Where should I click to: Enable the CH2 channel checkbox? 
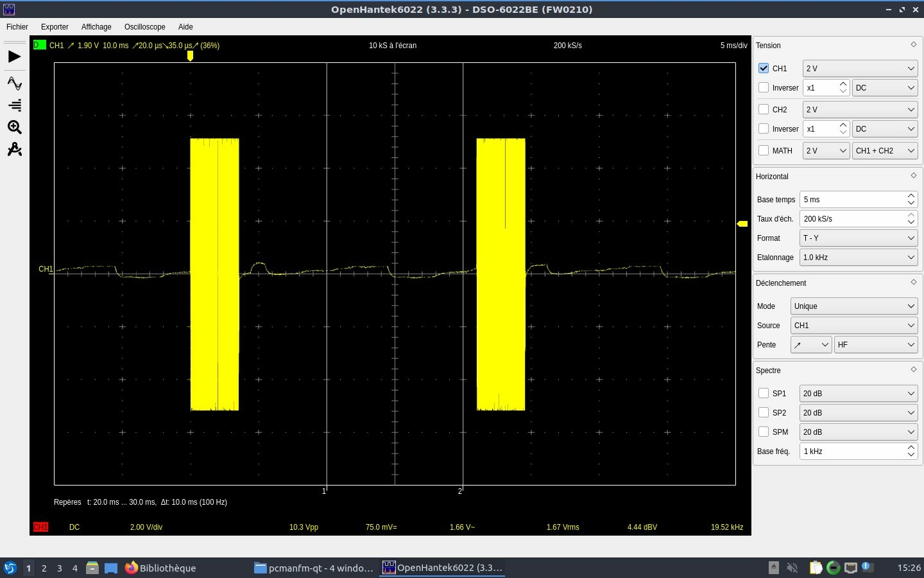click(764, 109)
